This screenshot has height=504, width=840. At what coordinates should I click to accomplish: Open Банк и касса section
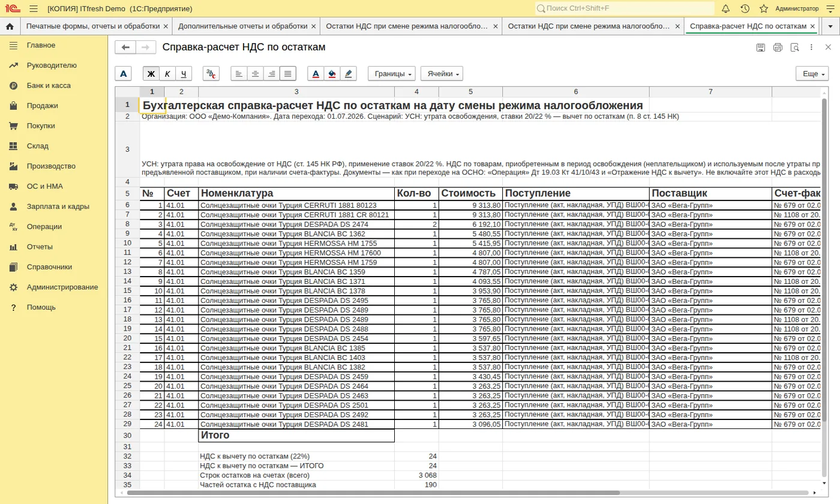[x=49, y=85]
